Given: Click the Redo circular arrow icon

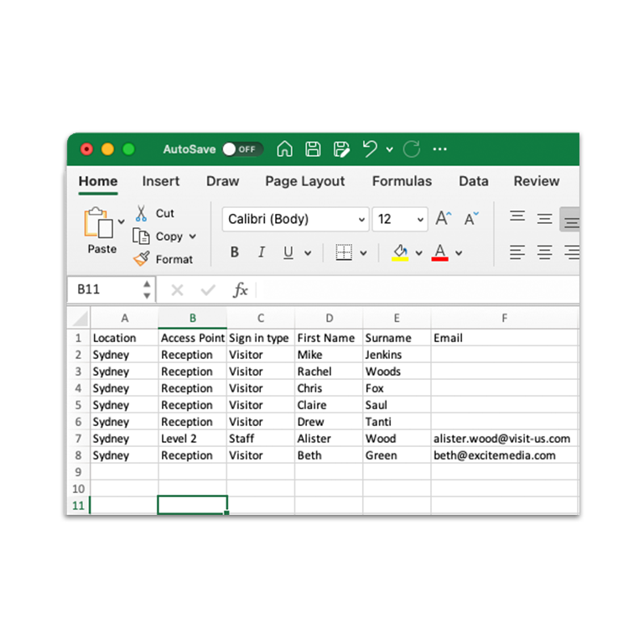Looking at the screenshot, I should pyautogui.click(x=412, y=149).
